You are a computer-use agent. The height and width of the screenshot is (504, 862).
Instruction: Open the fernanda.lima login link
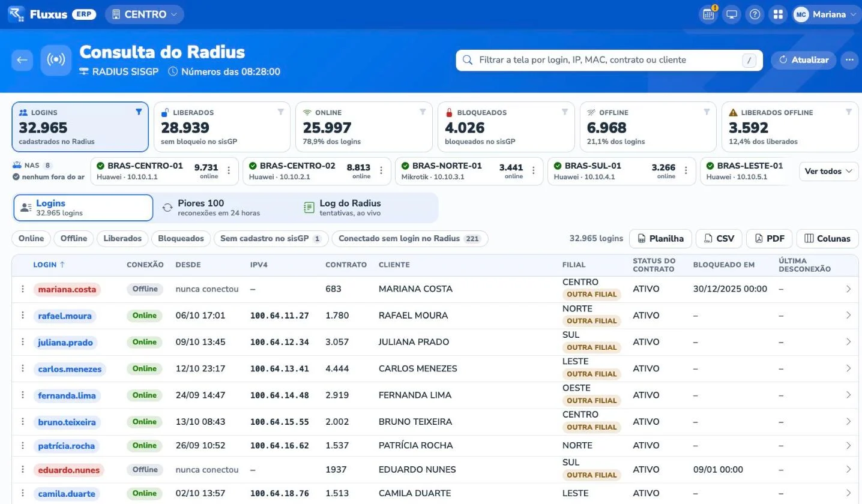tap(67, 395)
